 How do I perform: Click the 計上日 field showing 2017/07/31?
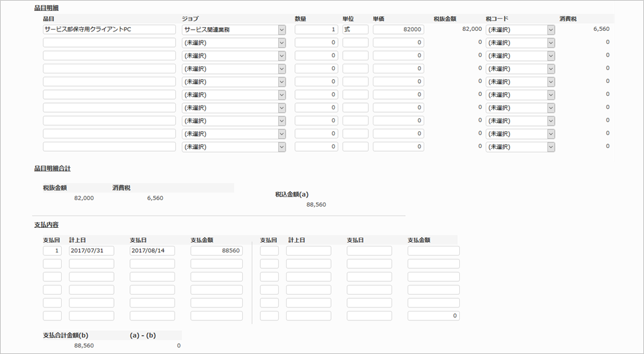tap(91, 250)
